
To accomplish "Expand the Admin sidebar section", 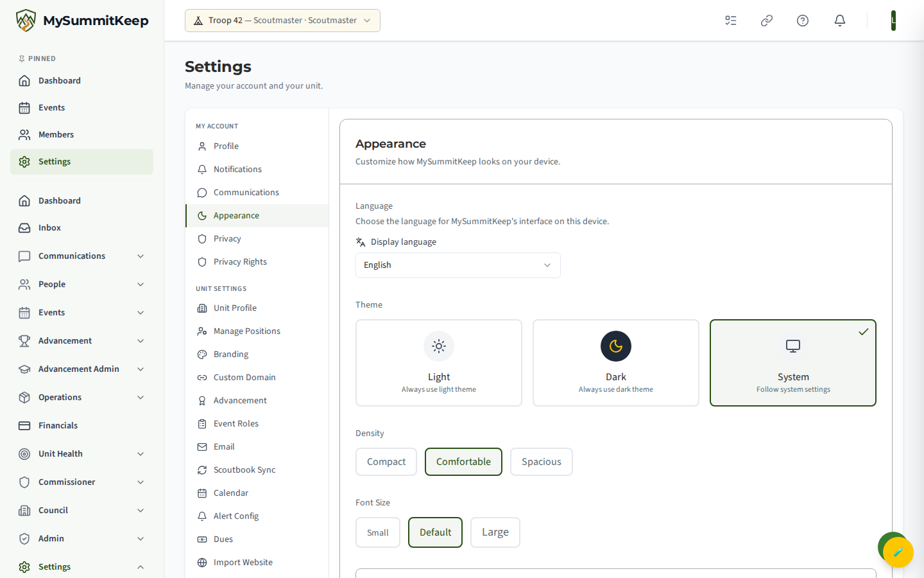I will point(81,539).
